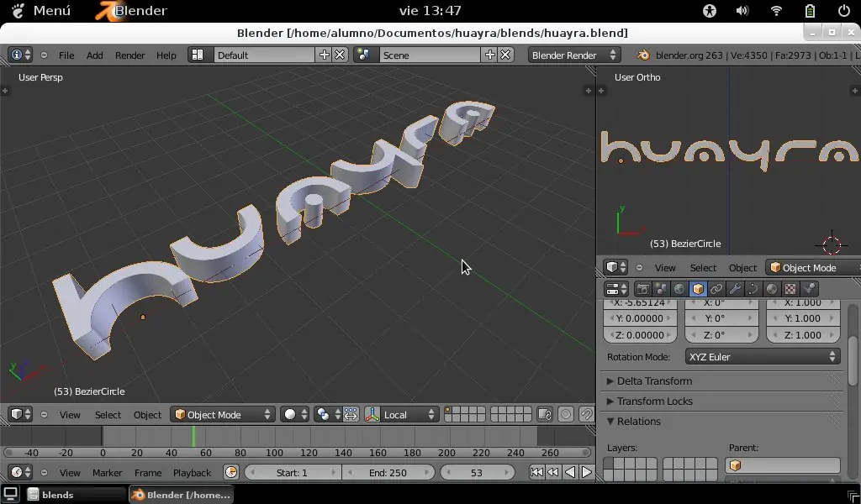
Task: Collapse menus in the Info header
Action: (44, 55)
